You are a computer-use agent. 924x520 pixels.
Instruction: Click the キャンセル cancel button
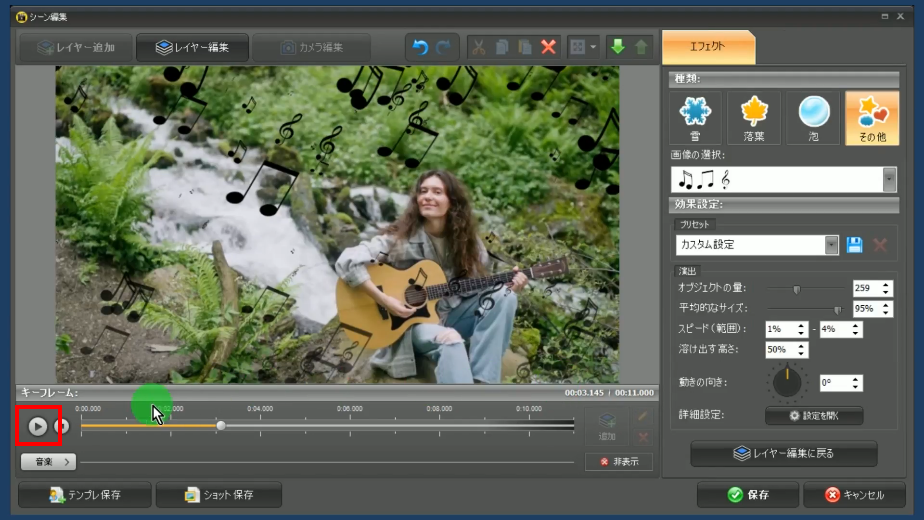point(855,494)
